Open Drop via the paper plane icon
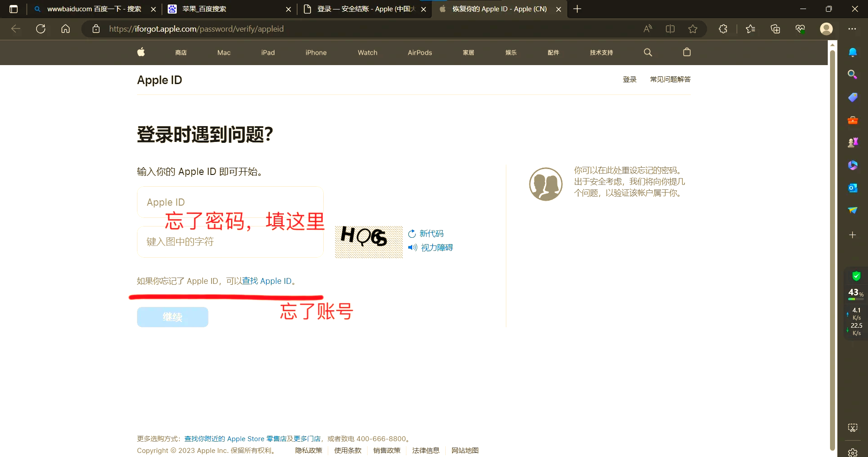This screenshot has height=457, width=868. click(x=853, y=211)
